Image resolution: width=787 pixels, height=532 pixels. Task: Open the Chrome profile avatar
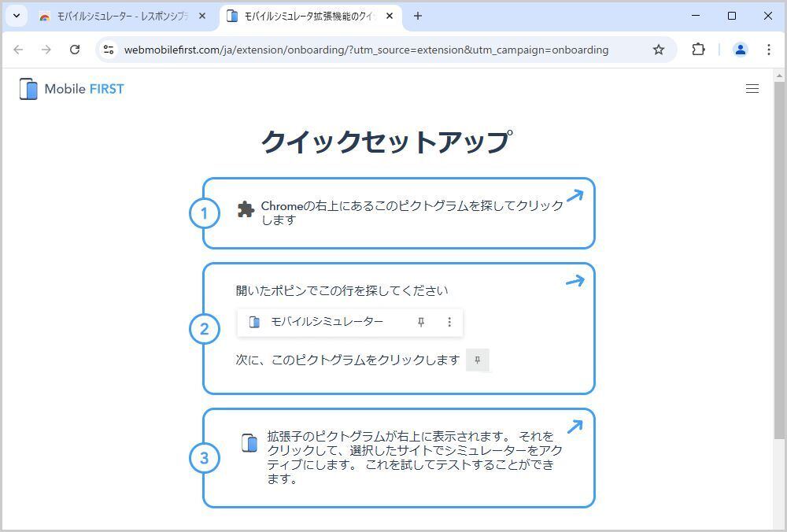(741, 49)
